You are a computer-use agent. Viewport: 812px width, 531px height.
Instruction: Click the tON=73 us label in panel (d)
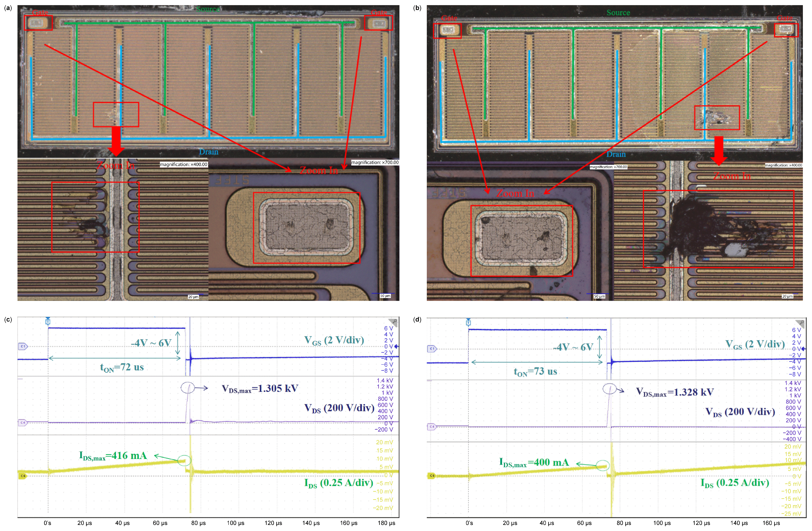click(x=535, y=372)
